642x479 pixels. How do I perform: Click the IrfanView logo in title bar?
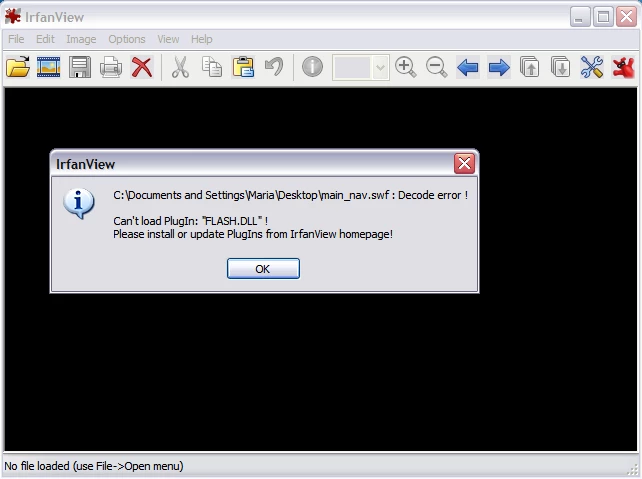click(13, 16)
